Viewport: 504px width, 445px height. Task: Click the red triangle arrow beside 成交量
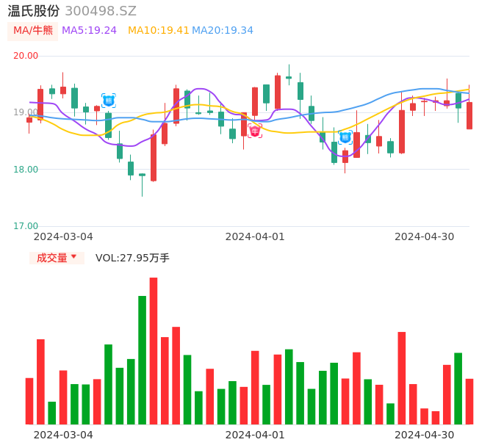click(x=73, y=257)
